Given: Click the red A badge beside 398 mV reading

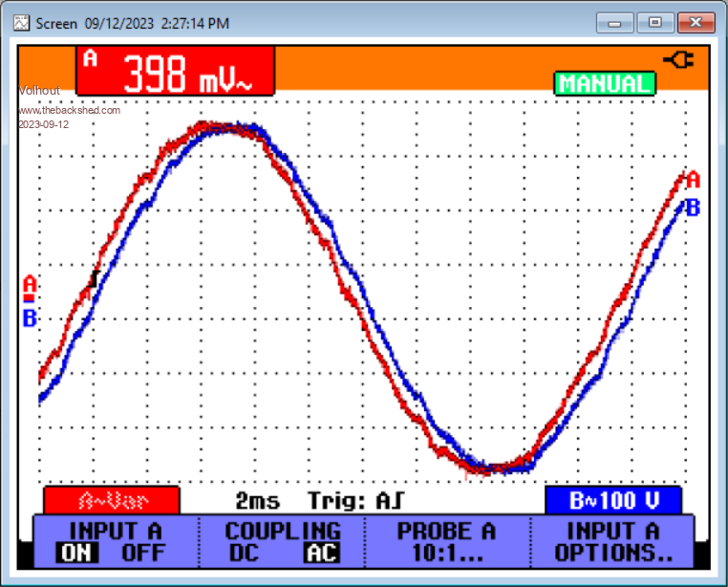Looking at the screenshot, I should [91, 59].
